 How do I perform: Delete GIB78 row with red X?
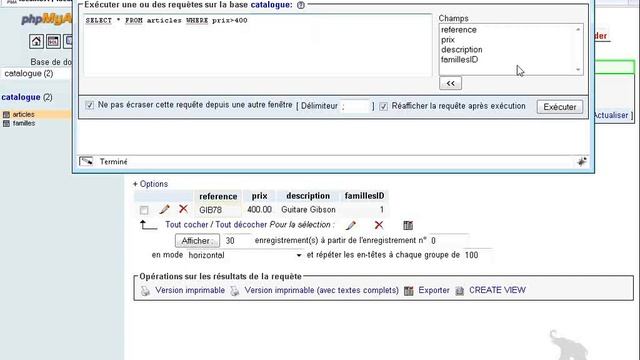coord(183,209)
